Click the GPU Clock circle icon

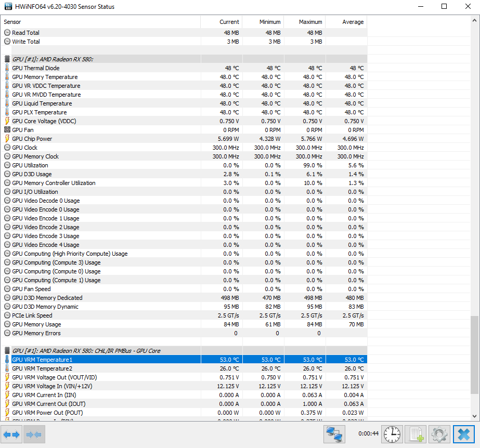(7, 148)
